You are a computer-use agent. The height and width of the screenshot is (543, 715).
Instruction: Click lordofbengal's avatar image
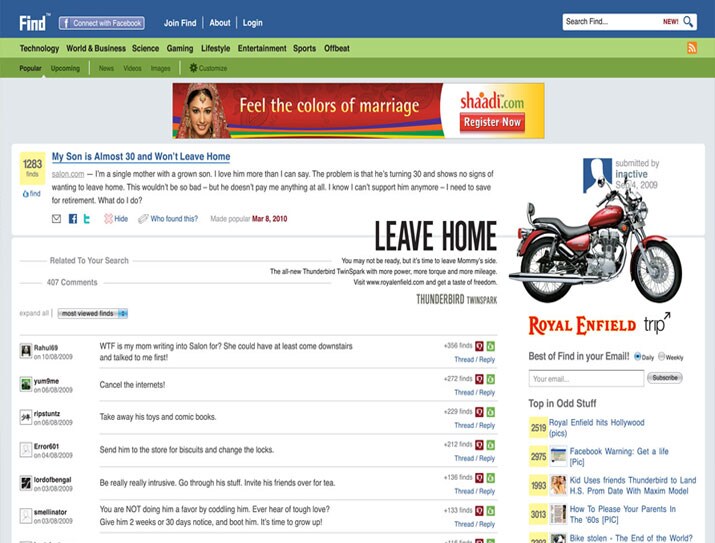click(26, 483)
